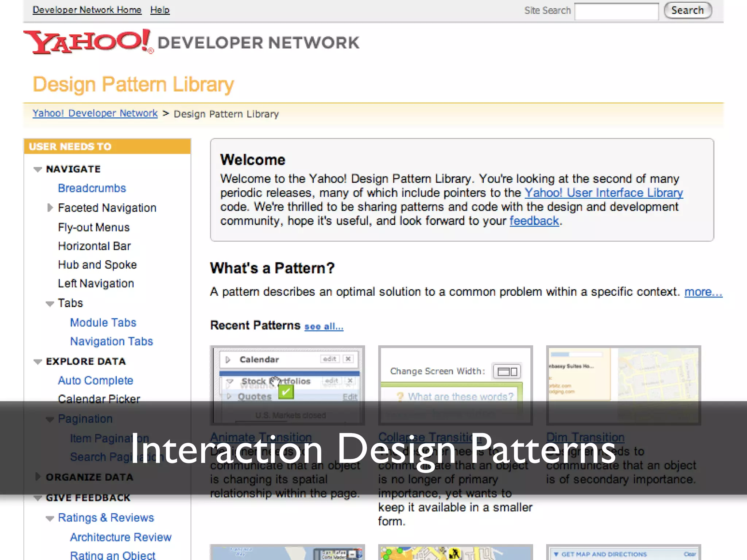Open the Help link

coord(160,10)
